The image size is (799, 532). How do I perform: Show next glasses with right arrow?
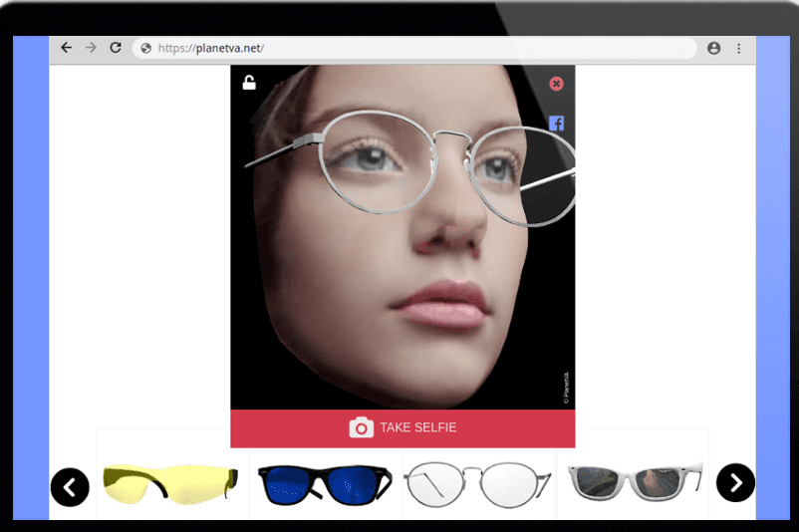(735, 482)
